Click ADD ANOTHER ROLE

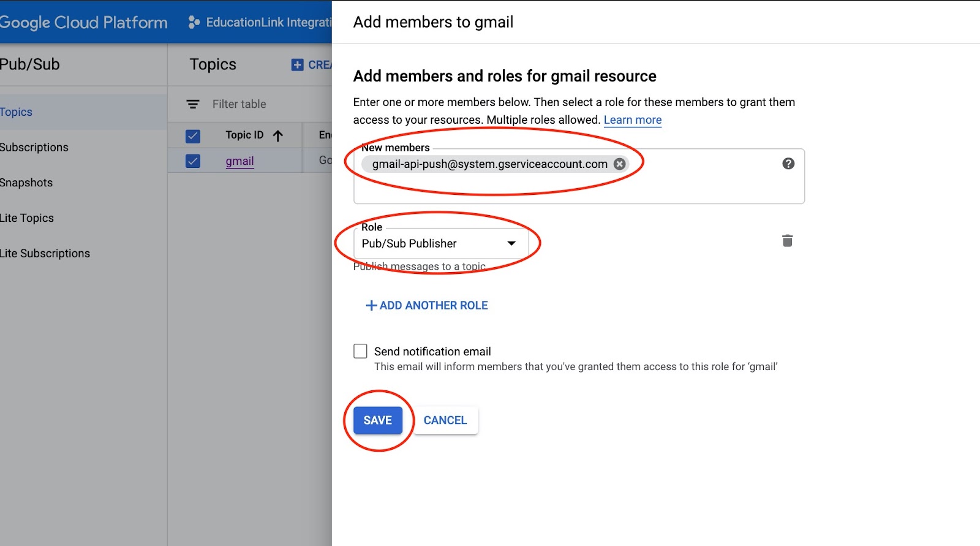(x=427, y=305)
